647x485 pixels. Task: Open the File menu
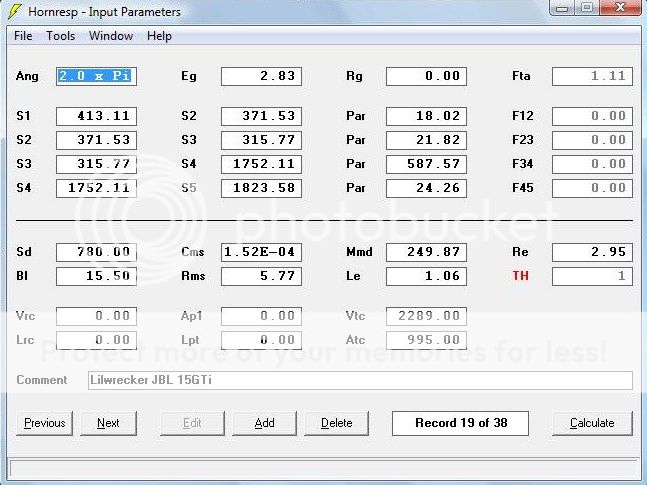tap(23, 36)
